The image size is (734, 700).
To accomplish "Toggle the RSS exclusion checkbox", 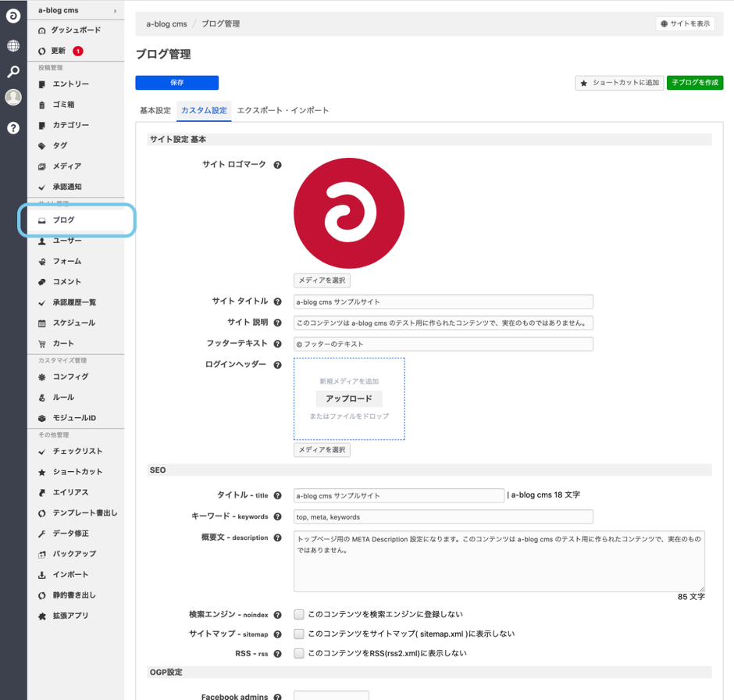I will (299, 654).
